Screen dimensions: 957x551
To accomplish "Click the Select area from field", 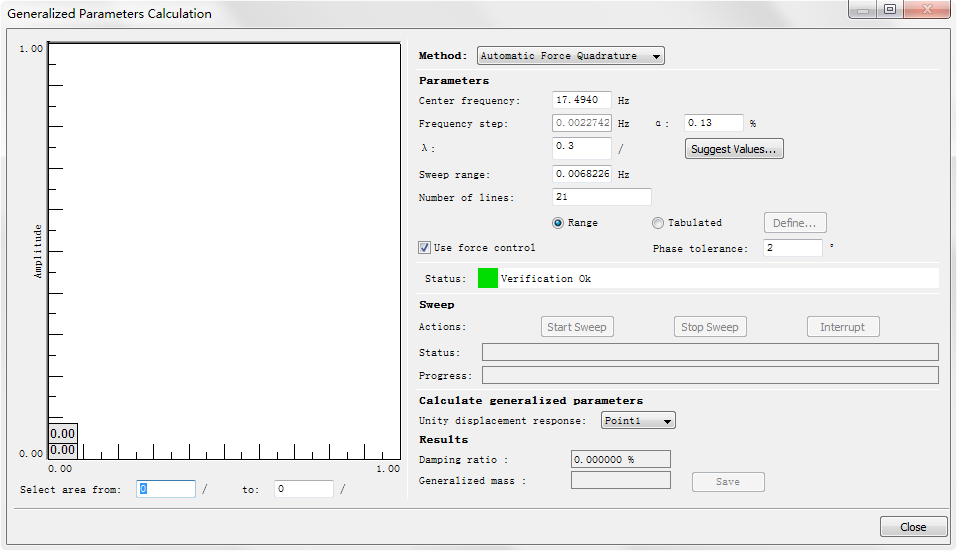I will point(165,489).
